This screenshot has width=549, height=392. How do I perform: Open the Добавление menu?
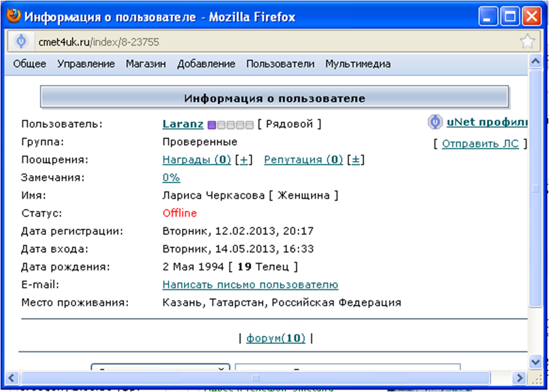(x=206, y=64)
